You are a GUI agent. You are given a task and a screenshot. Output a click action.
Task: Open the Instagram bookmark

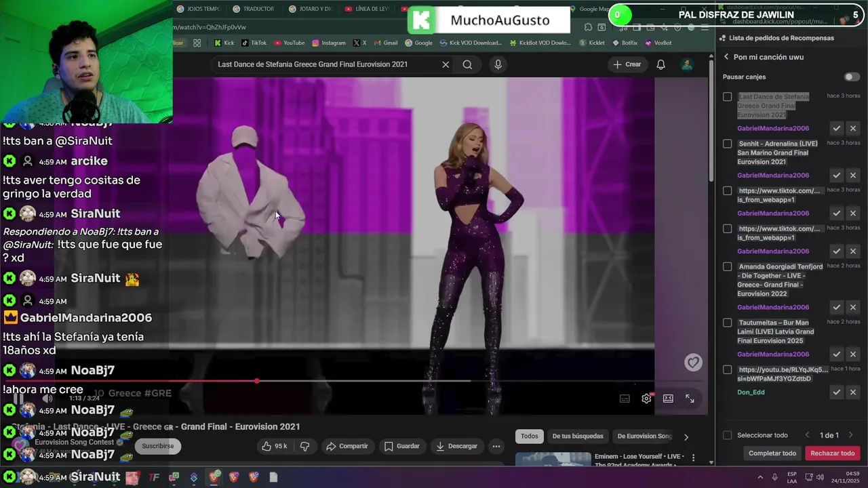pyautogui.click(x=329, y=43)
